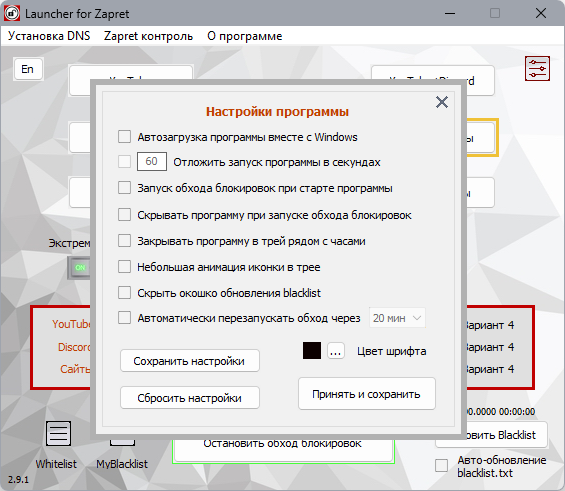565x491 pixels.
Task: Open font color picker ellipsis button
Action: pyautogui.click(x=335, y=351)
